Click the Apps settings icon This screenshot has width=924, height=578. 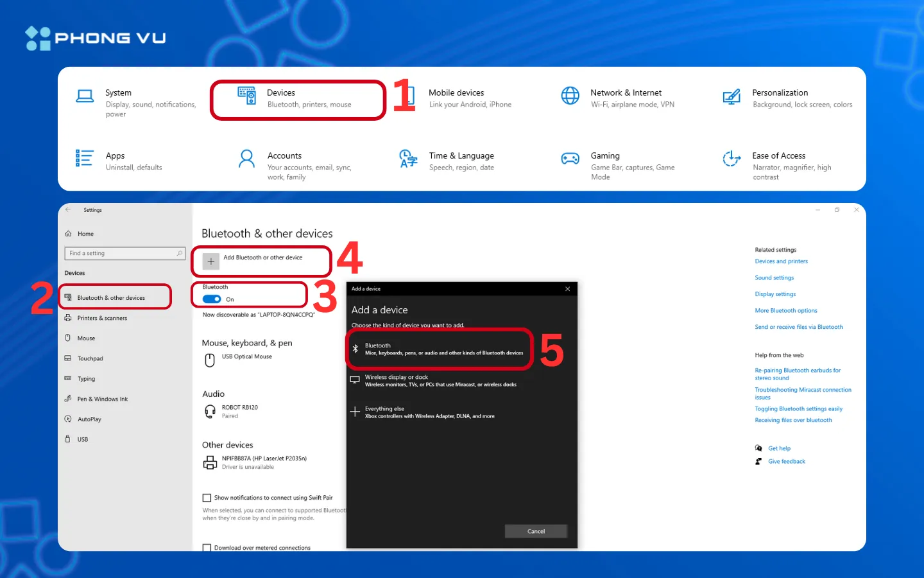pos(84,159)
